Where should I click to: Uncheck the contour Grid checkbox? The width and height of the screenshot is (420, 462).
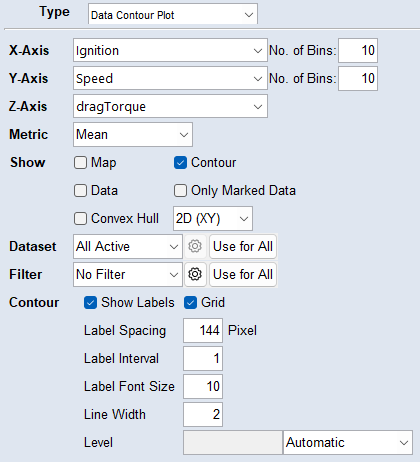tap(190, 303)
